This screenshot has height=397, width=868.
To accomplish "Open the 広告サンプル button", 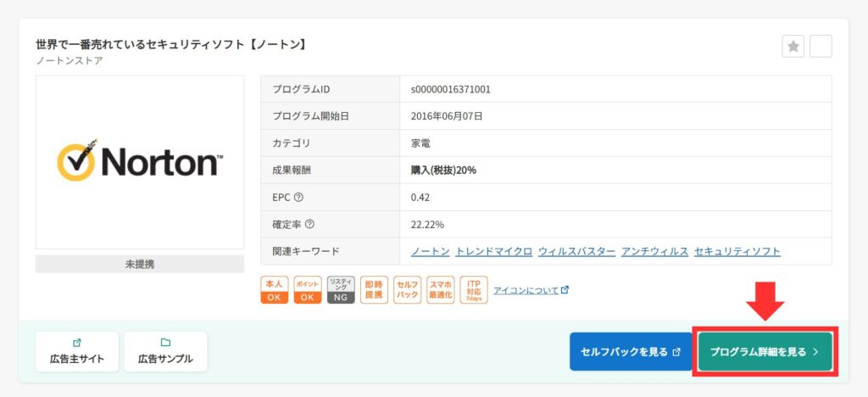I will pos(165,351).
